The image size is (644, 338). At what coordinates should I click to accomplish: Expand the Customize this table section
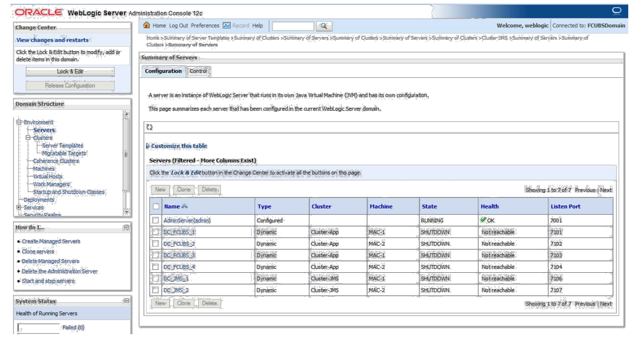[x=148, y=146]
